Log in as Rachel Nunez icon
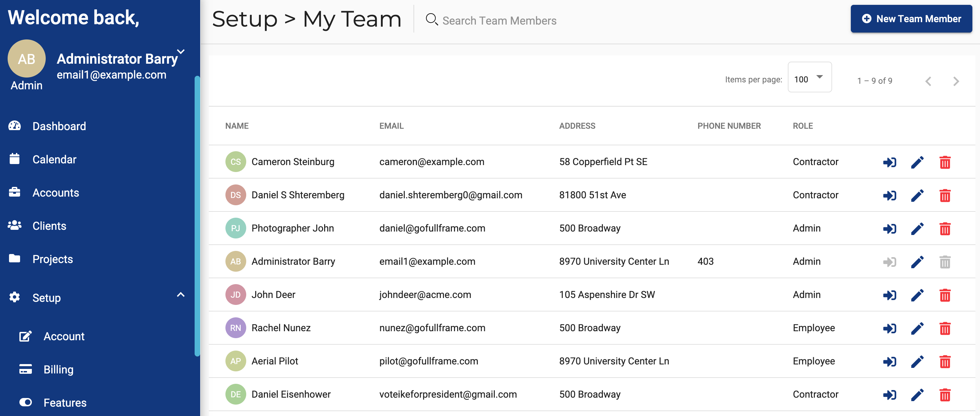Screen dimensions: 980x416 pos(890,328)
